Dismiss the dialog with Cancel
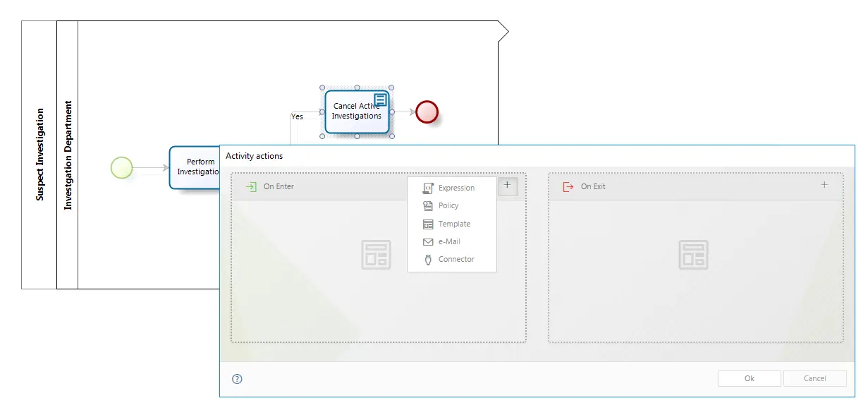This screenshot has width=868, height=403. (815, 378)
